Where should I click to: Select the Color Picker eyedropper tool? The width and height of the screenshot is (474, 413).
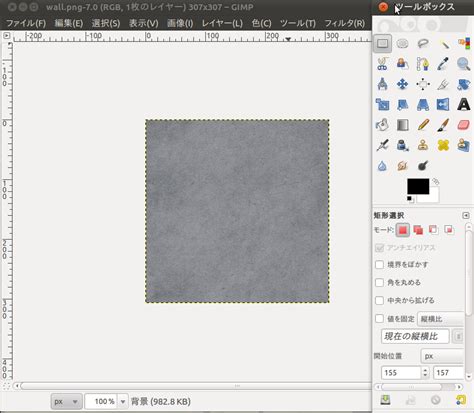click(443, 64)
